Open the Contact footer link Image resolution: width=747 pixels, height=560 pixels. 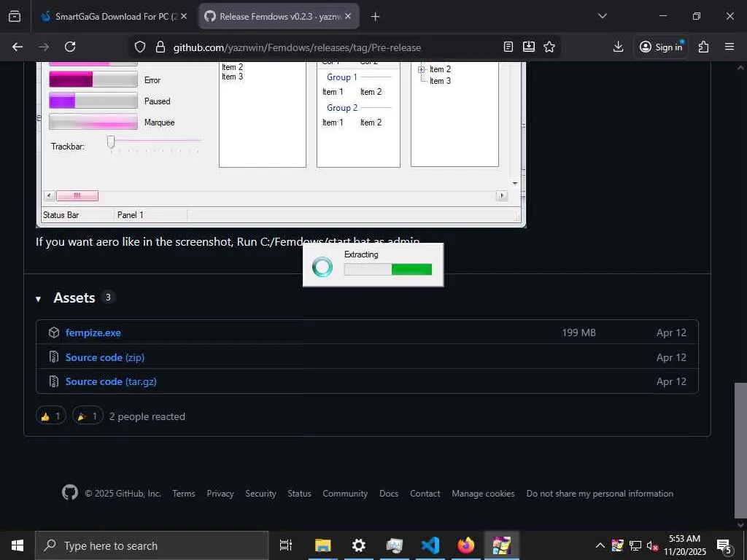tap(425, 494)
